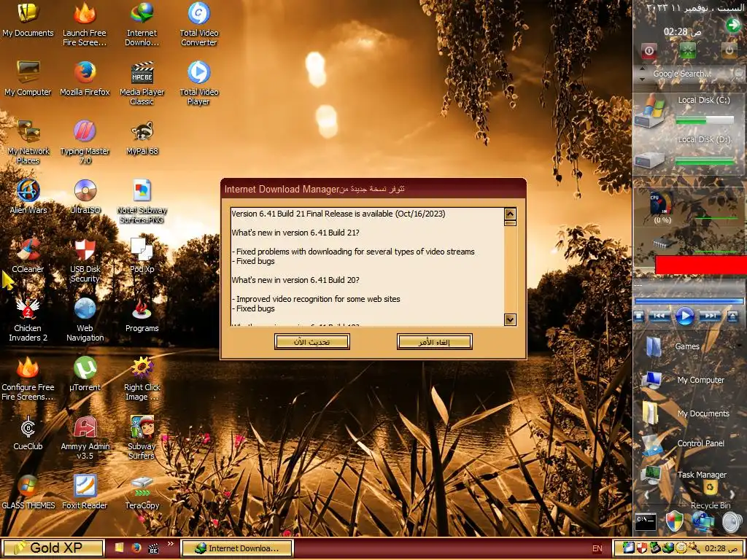Open the My Documents desktop icon
747x560 pixels.
28,20
